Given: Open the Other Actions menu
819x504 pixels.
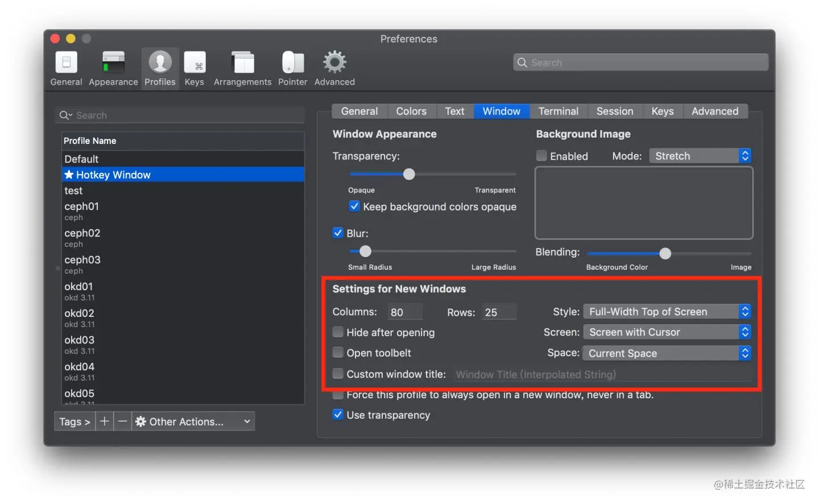Looking at the screenshot, I should (193, 422).
